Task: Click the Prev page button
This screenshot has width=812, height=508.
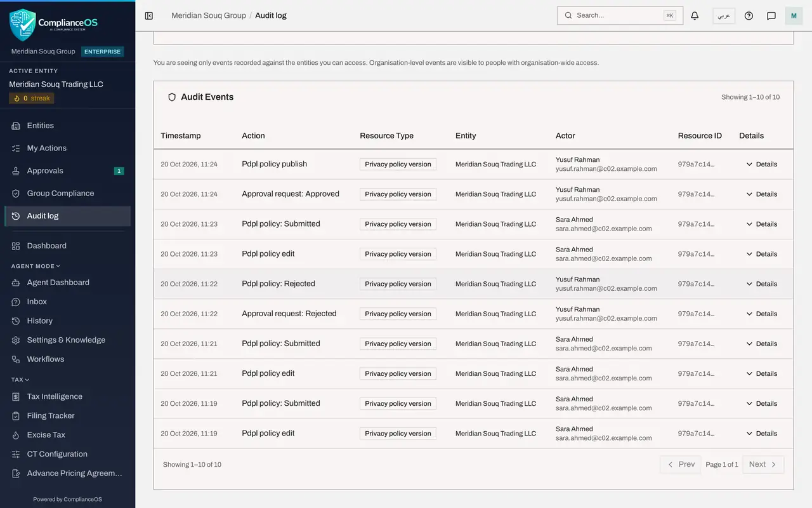Action: [681, 465]
